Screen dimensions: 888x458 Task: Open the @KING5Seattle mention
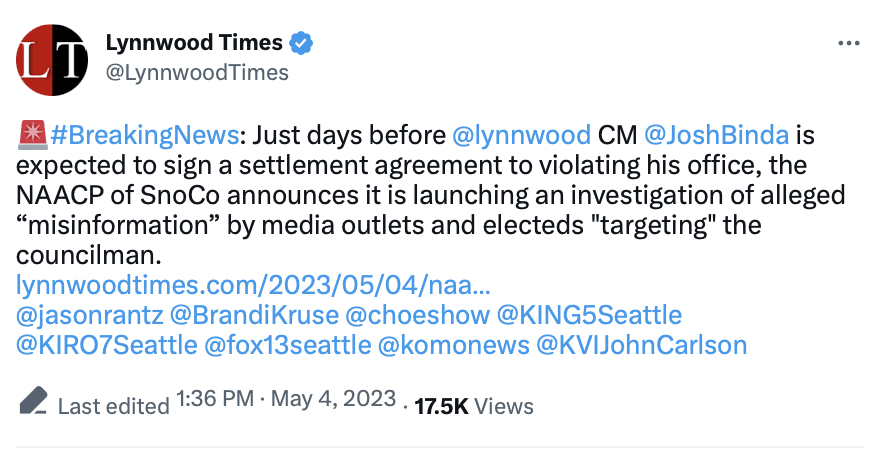click(x=589, y=315)
